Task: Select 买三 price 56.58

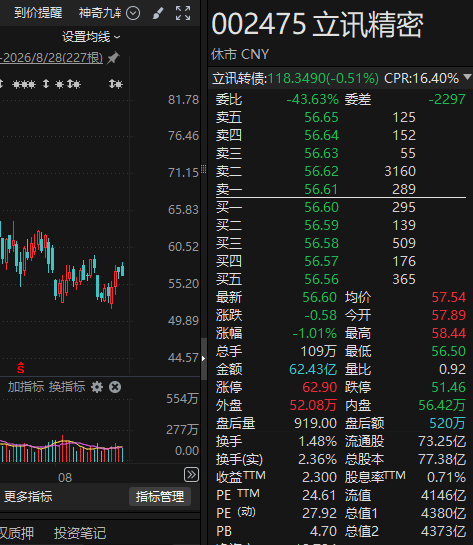Action: 321,243
